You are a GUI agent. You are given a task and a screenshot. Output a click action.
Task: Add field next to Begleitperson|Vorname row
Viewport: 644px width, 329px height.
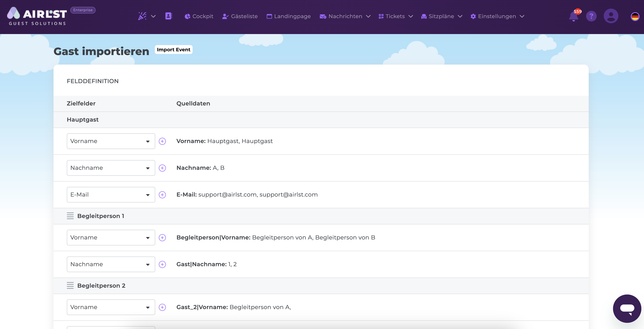click(162, 237)
